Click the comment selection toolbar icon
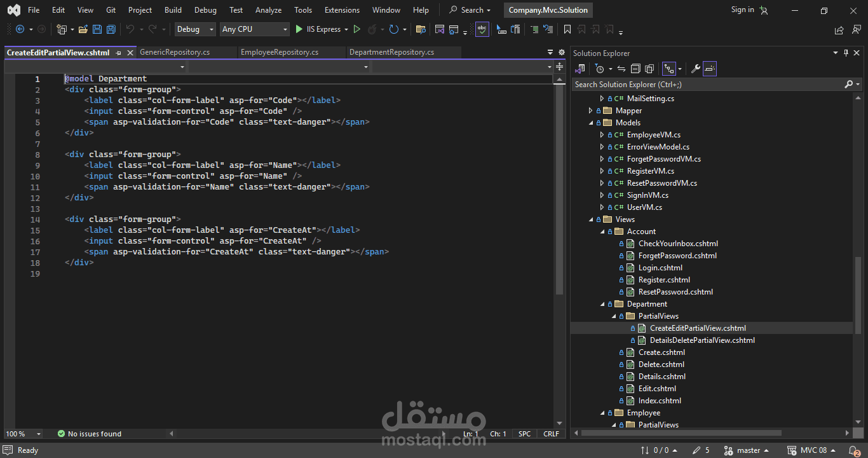Image resolution: width=868 pixels, height=458 pixels. coord(534,29)
